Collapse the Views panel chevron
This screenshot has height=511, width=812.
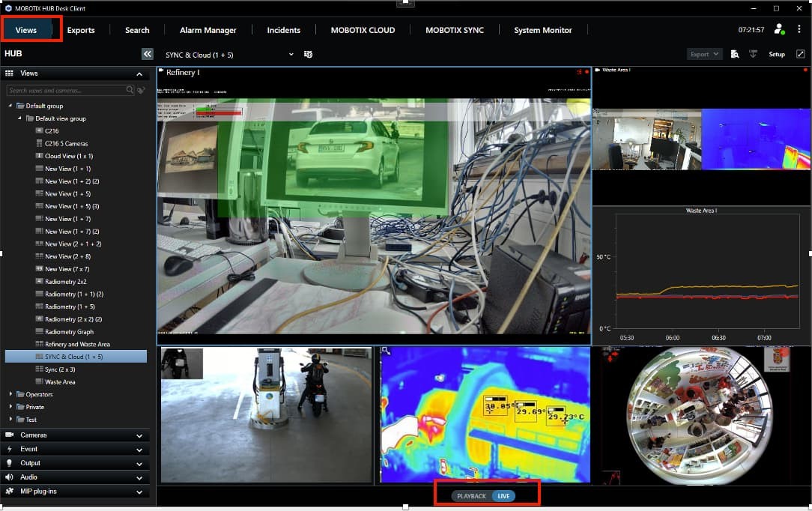[139, 74]
